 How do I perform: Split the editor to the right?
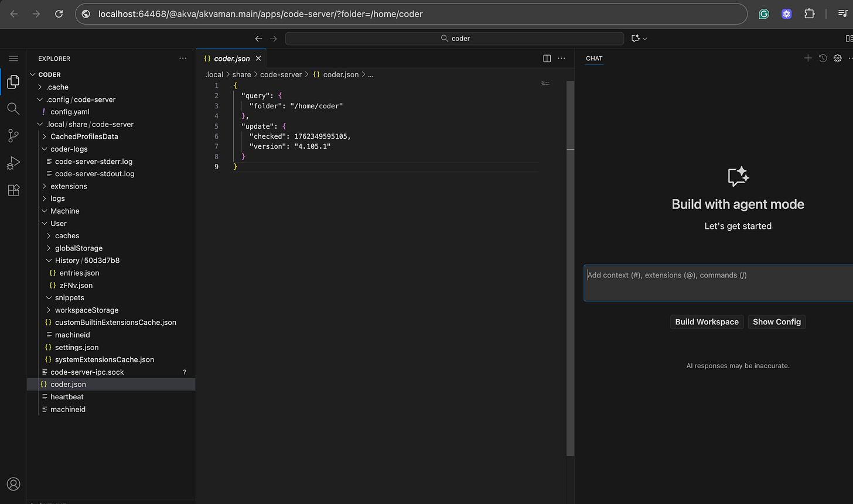tap(547, 59)
